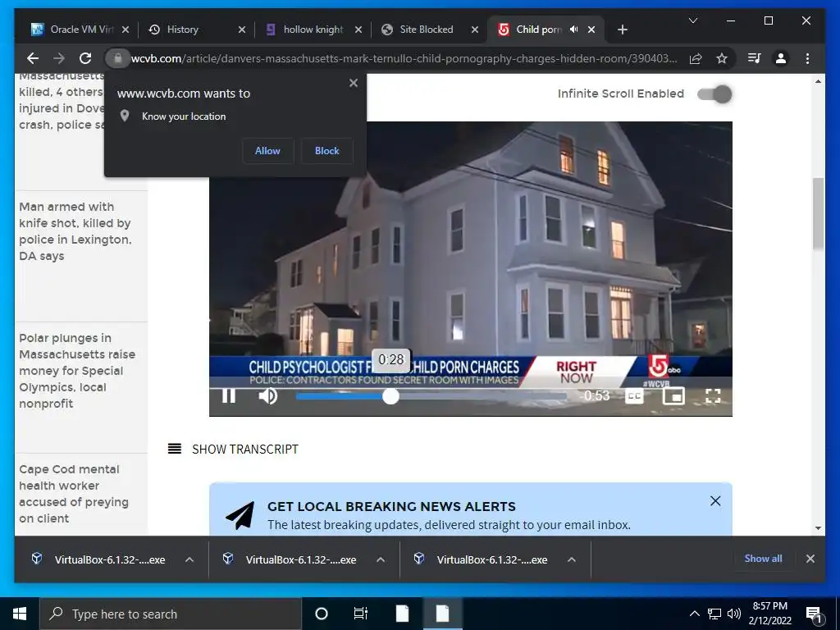Go forward to the next page

click(x=59, y=58)
